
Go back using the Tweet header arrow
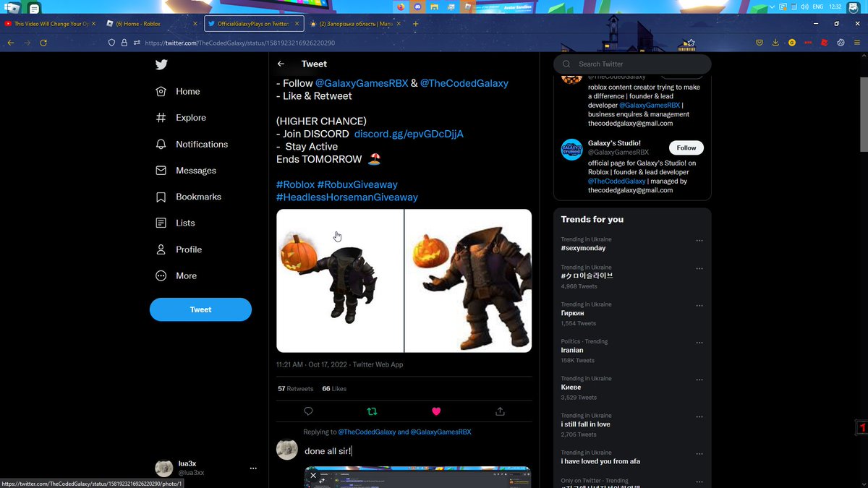[x=281, y=64]
